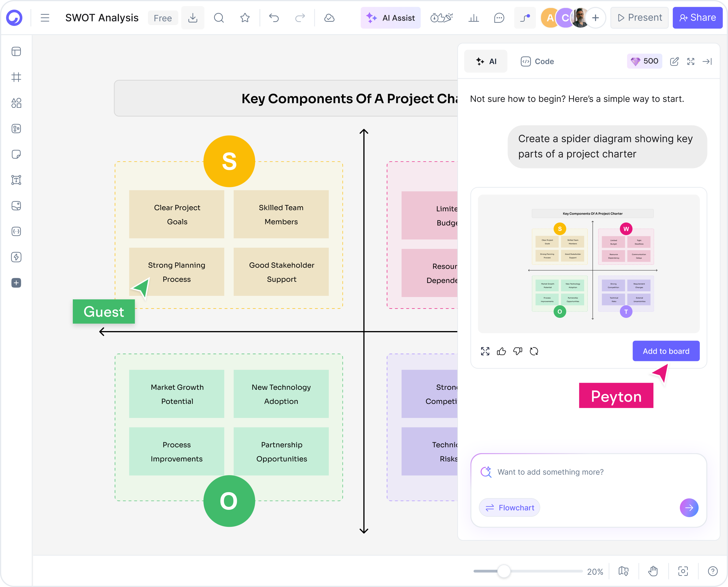The image size is (728, 587).
Task: Click the undo arrow
Action: (274, 18)
